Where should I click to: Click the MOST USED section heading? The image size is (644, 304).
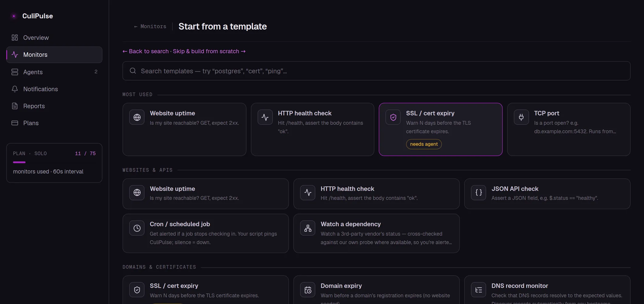[137, 94]
